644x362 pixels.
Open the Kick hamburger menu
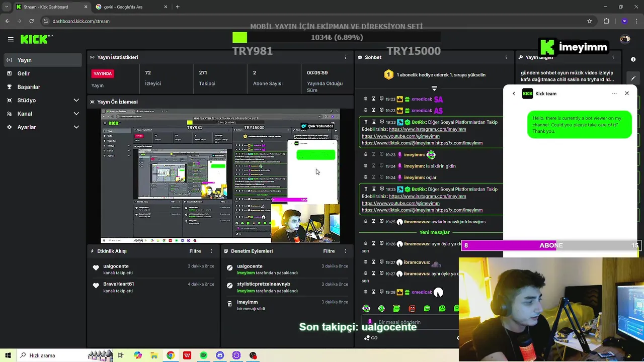point(11,39)
